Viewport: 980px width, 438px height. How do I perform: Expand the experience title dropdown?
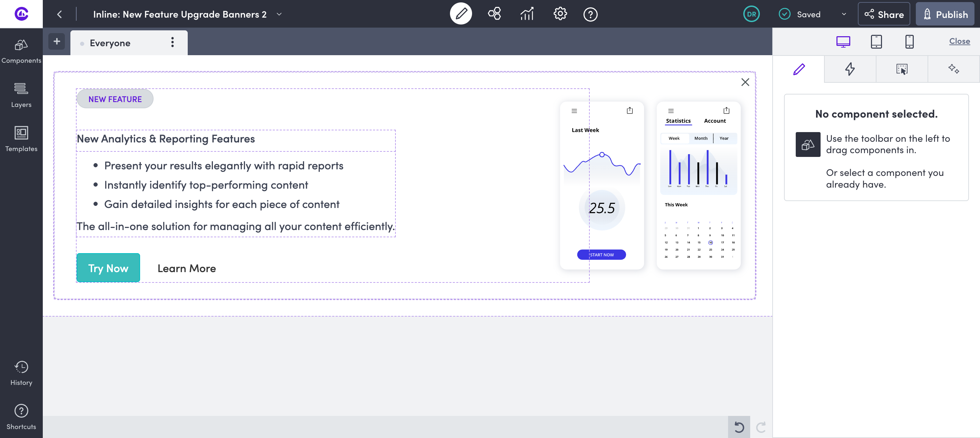279,14
